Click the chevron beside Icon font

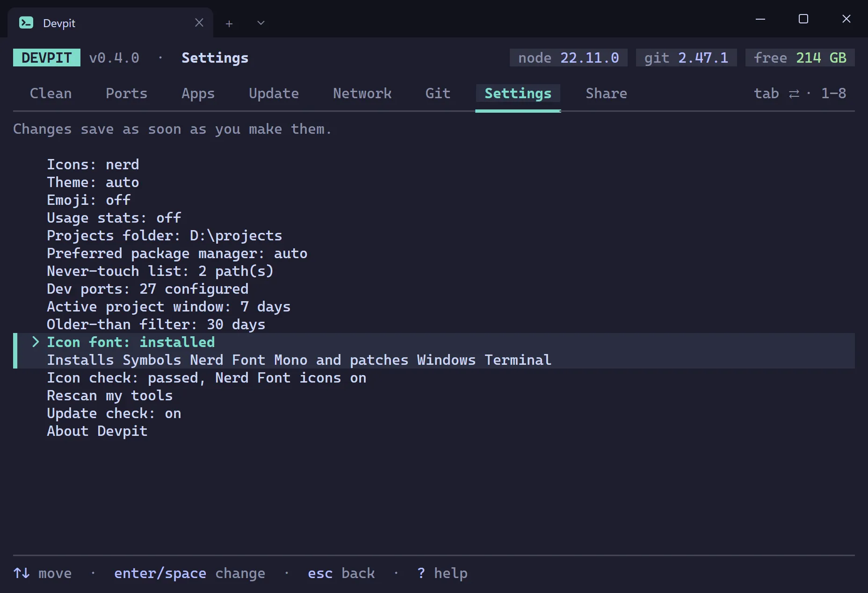pos(36,342)
